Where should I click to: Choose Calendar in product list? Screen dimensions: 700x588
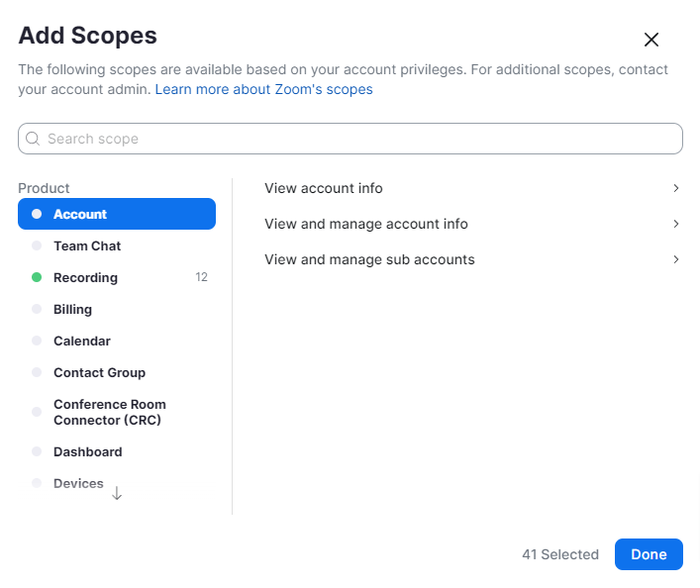[x=82, y=341]
